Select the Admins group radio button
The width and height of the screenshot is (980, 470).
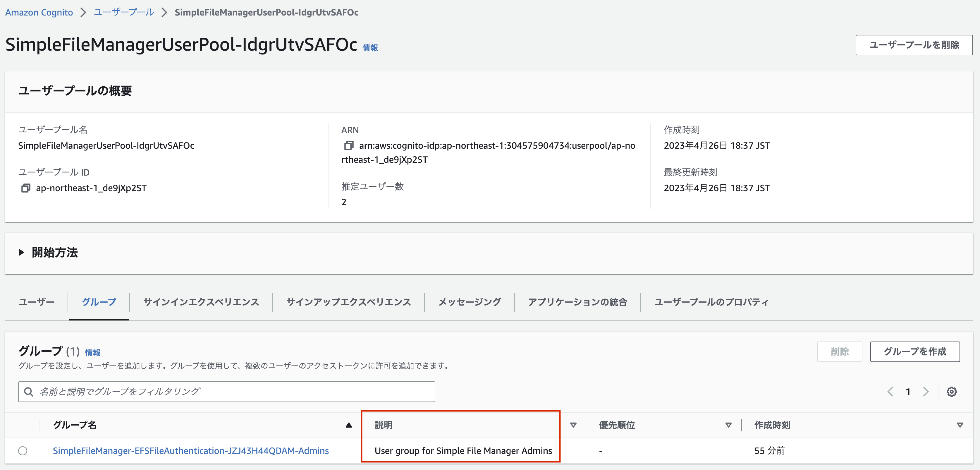point(23,451)
